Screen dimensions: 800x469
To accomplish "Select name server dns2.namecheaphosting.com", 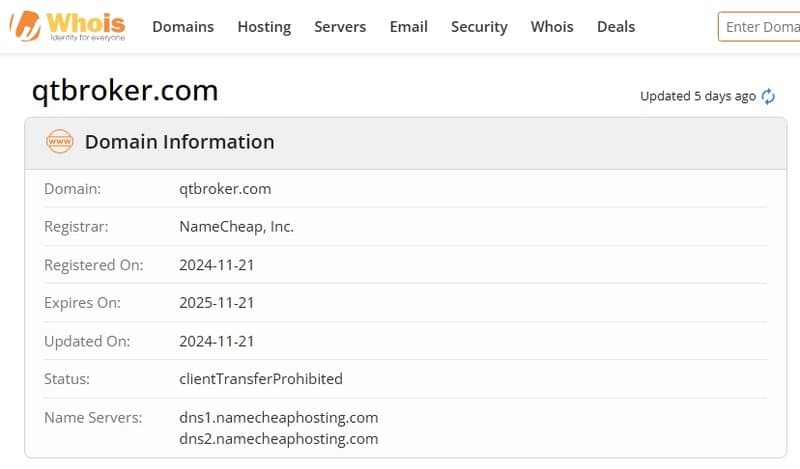I will [x=279, y=439].
